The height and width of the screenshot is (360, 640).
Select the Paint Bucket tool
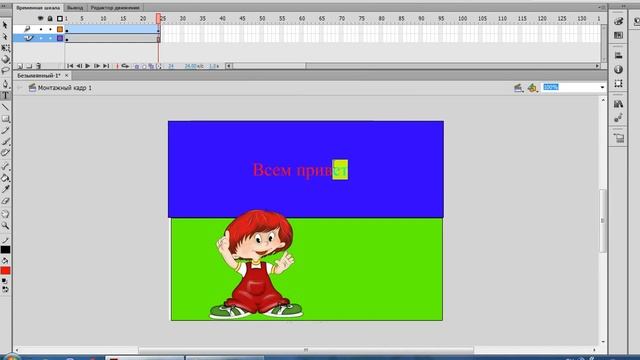point(5,178)
